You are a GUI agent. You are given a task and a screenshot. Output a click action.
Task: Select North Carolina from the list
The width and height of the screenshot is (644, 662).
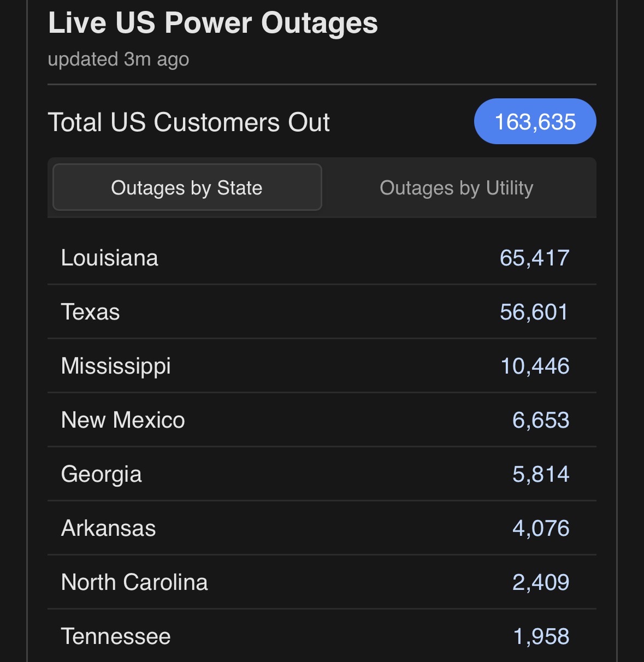coord(134,582)
